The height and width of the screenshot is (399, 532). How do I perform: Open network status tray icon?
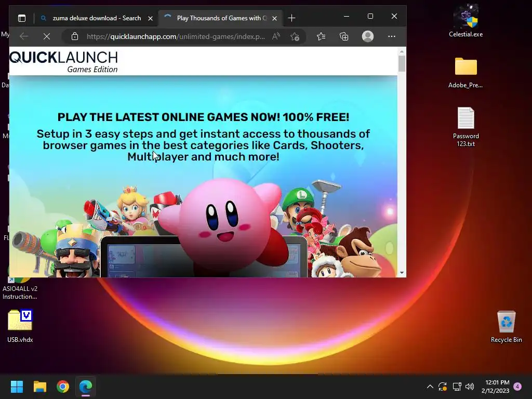(x=457, y=387)
